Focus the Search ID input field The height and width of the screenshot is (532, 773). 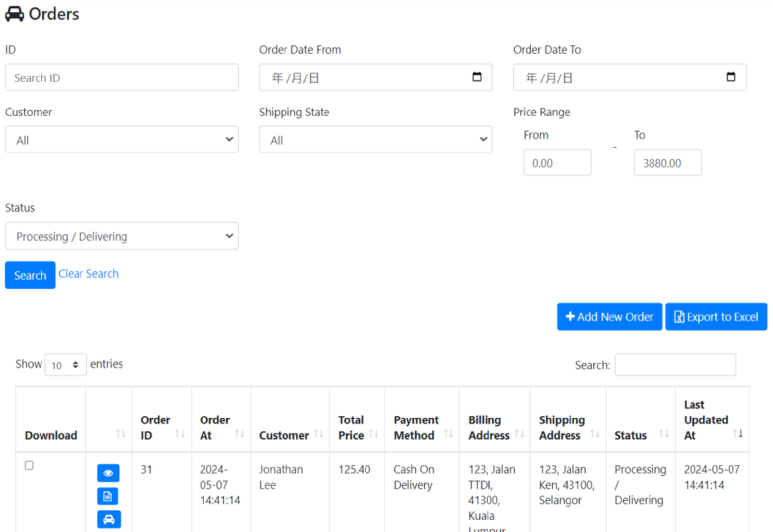(x=122, y=77)
